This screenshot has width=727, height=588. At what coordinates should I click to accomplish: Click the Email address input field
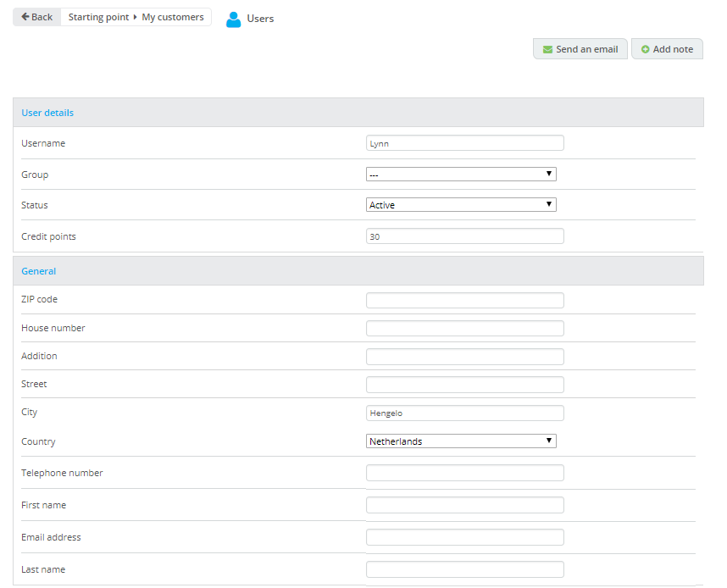(x=464, y=537)
